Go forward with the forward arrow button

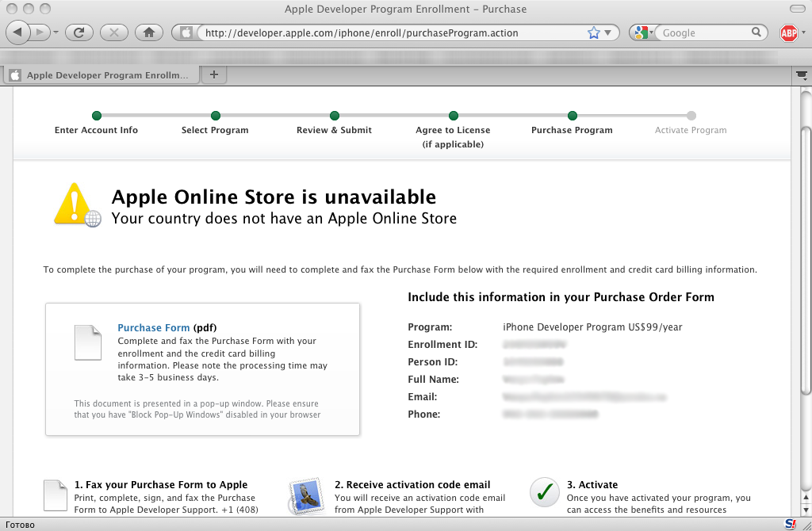40,32
